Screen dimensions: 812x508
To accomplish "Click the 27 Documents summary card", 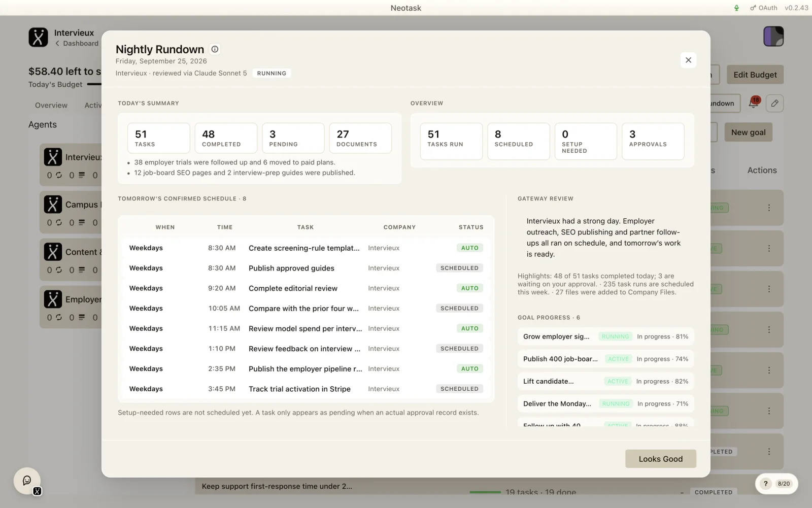I will (360, 138).
